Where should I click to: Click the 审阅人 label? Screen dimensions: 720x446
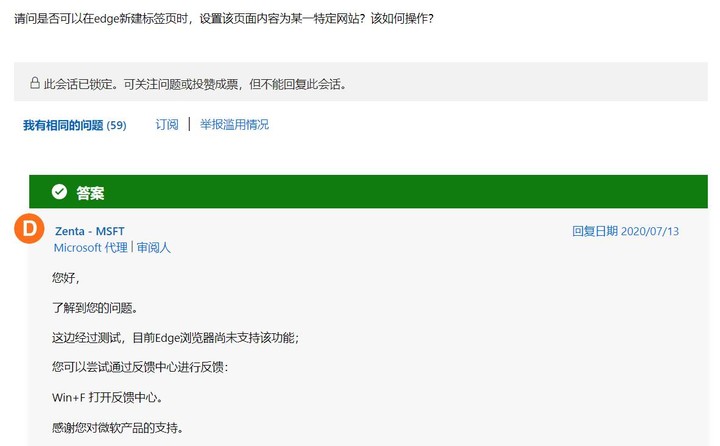[153, 248]
